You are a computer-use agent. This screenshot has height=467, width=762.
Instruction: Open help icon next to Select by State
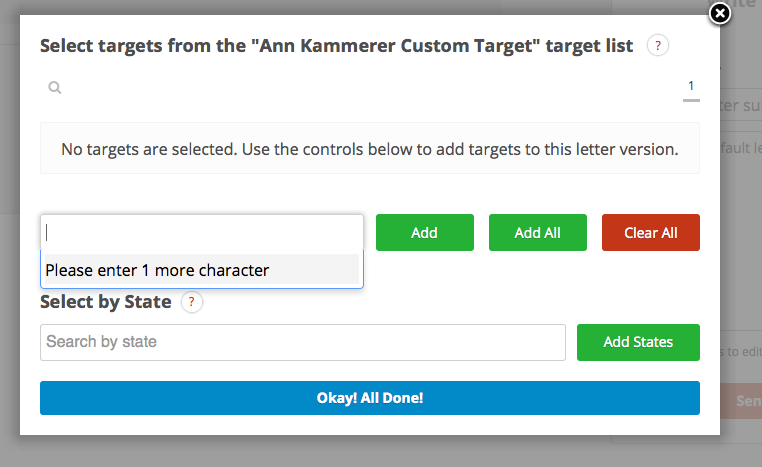pos(191,302)
